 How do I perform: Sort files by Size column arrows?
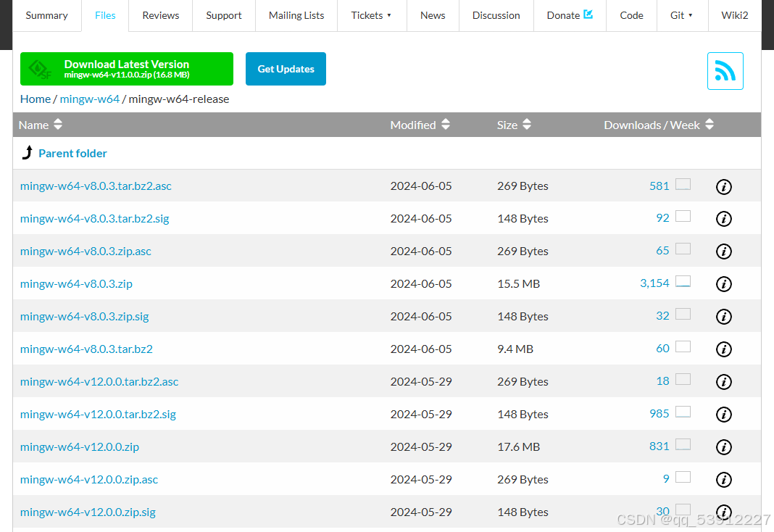tap(527, 125)
